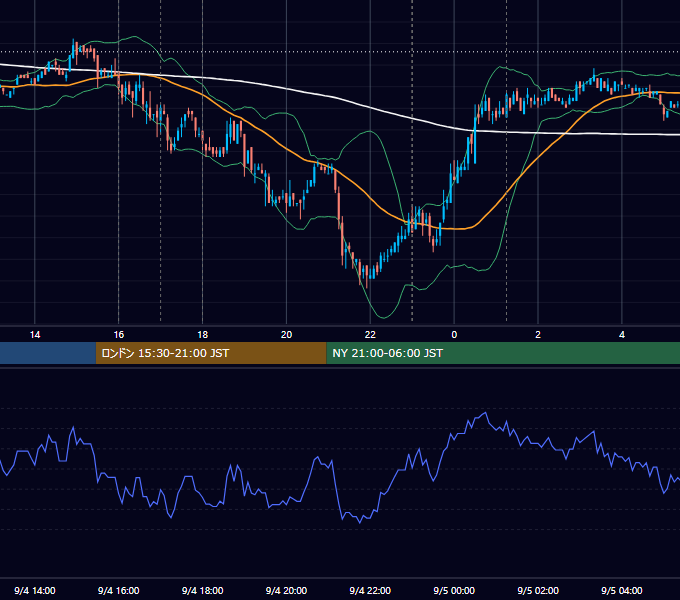680x600 pixels.
Task: Click the blue session bar before ロンドン
Action: point(48,353)
